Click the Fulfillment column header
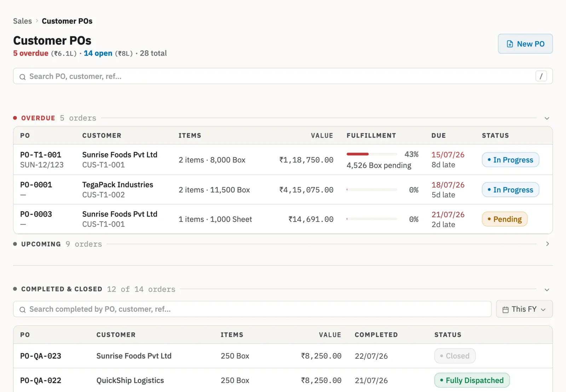Screen dimensions: 566x392 371,136
